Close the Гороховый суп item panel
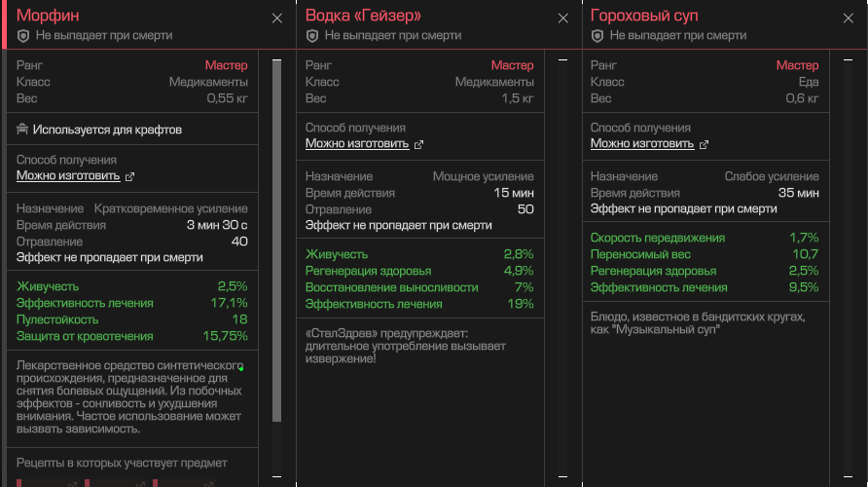 (848, 18)
